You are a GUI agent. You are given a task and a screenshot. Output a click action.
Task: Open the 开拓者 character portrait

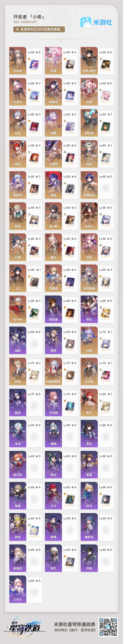coord(18,60)
